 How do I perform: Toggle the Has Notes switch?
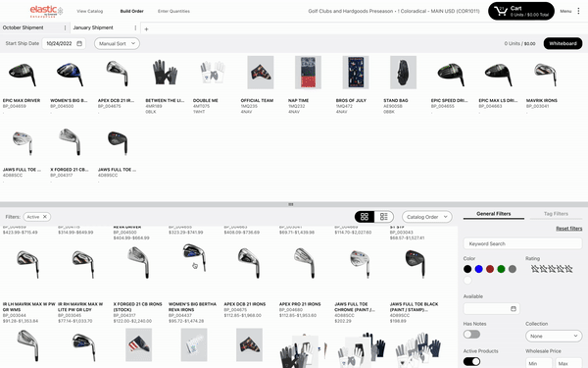[471, 335]
